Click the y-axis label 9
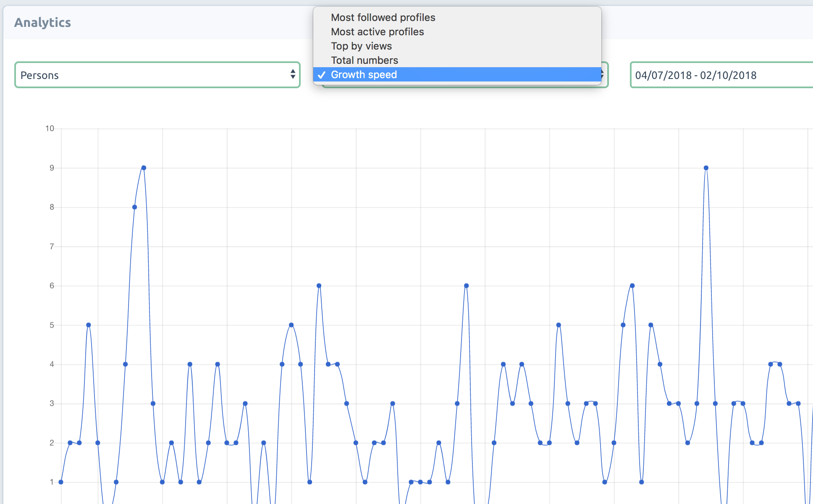This screenshot has height=504, width=813. [x=52, y=168]
